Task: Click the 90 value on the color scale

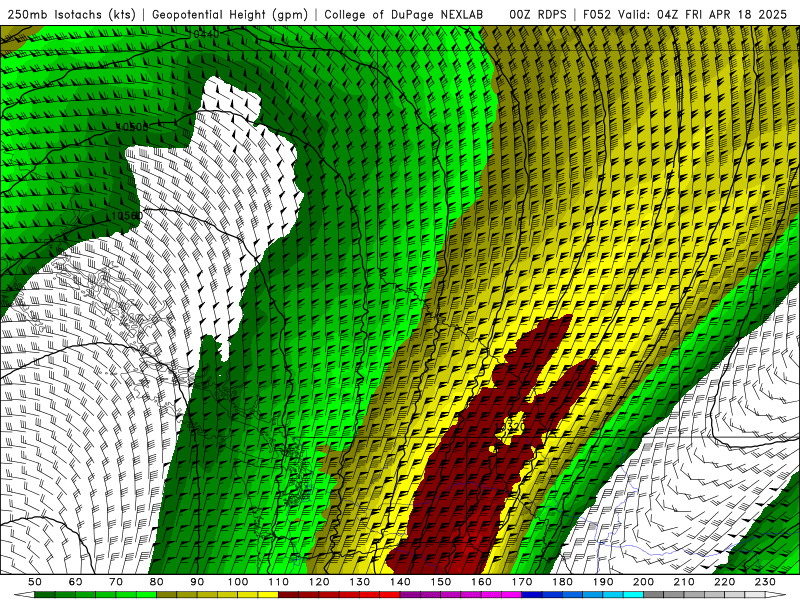Action: pyautogui.click(x=197, y=582)
